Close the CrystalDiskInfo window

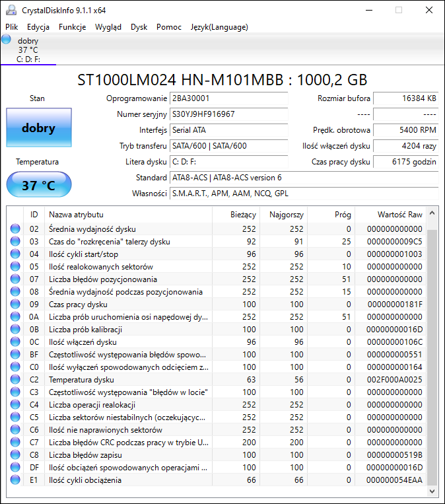pos(429,11)
